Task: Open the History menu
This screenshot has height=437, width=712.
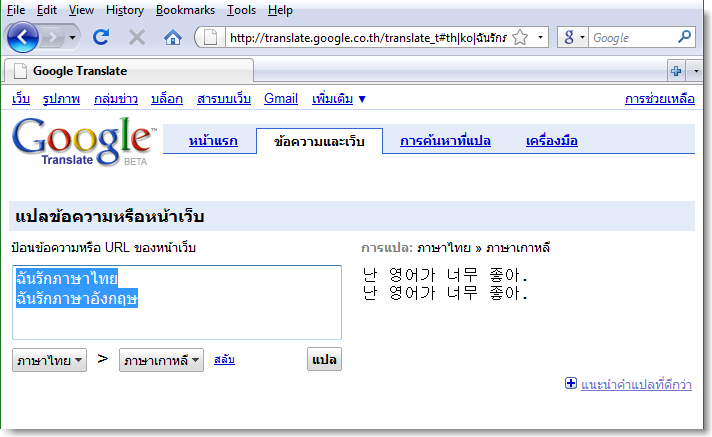Action: 125,10
